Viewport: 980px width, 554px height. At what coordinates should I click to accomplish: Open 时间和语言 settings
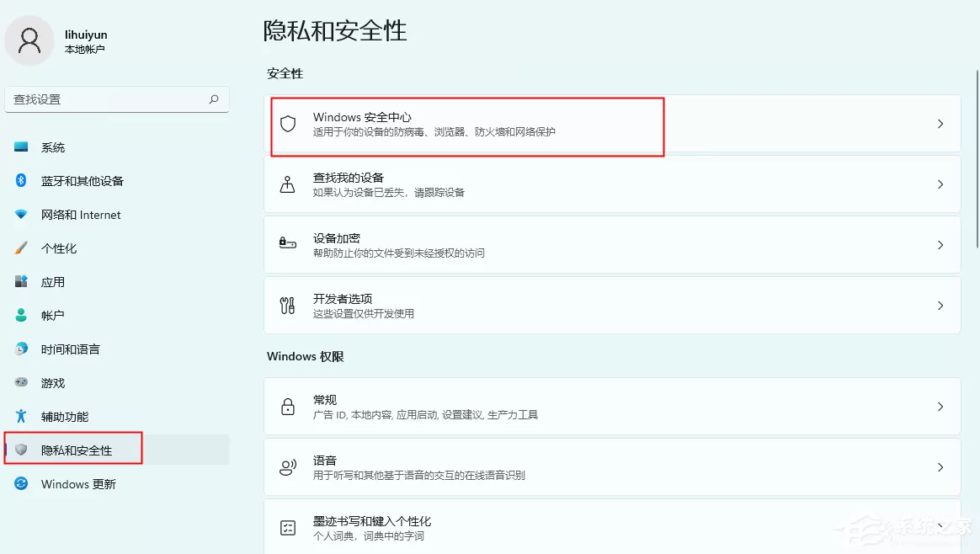(x=117, y=349)
